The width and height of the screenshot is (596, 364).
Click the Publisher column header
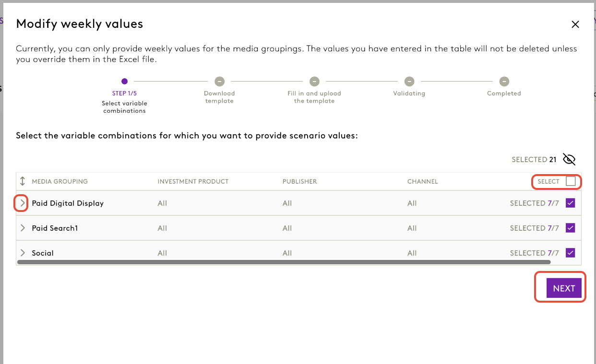(x=299, y=182)
